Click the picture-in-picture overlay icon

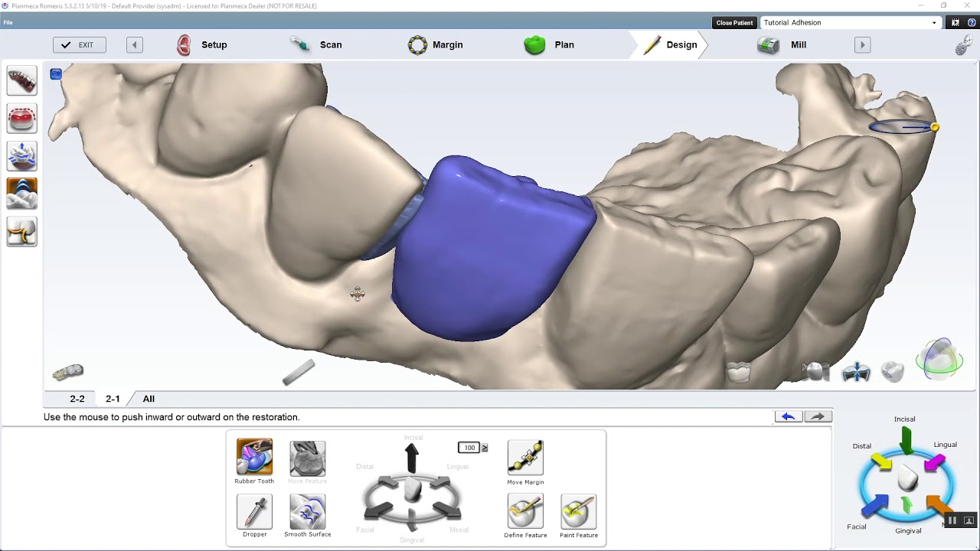[x=969, y=520]
